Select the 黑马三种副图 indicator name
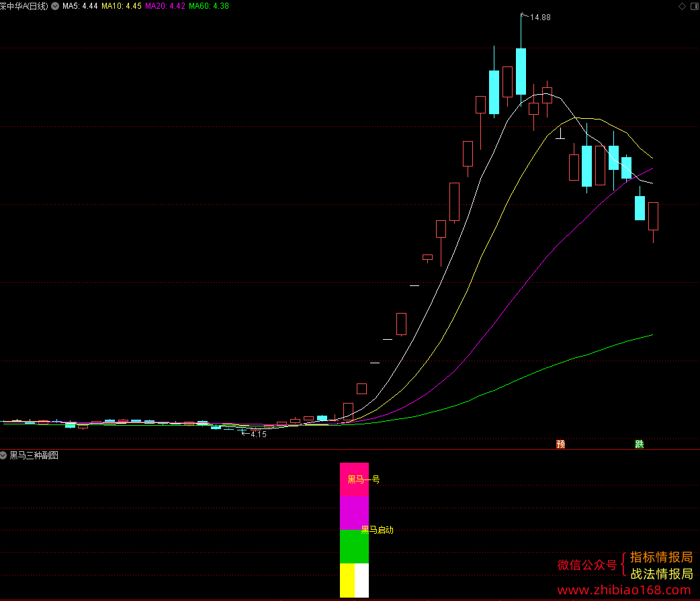 (x=34, y=455)
